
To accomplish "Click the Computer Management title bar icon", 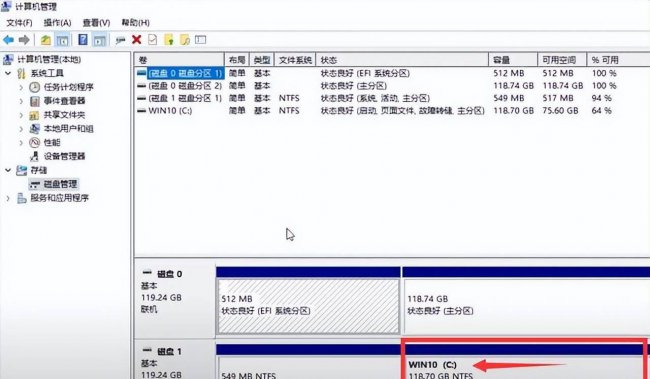I will pyautogui.click(x=6, y=7).
